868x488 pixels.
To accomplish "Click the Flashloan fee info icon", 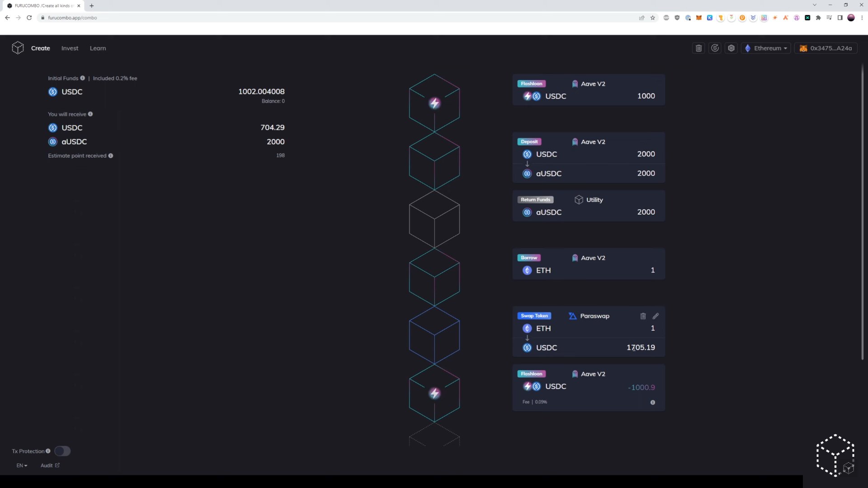I will pos(652,403).
